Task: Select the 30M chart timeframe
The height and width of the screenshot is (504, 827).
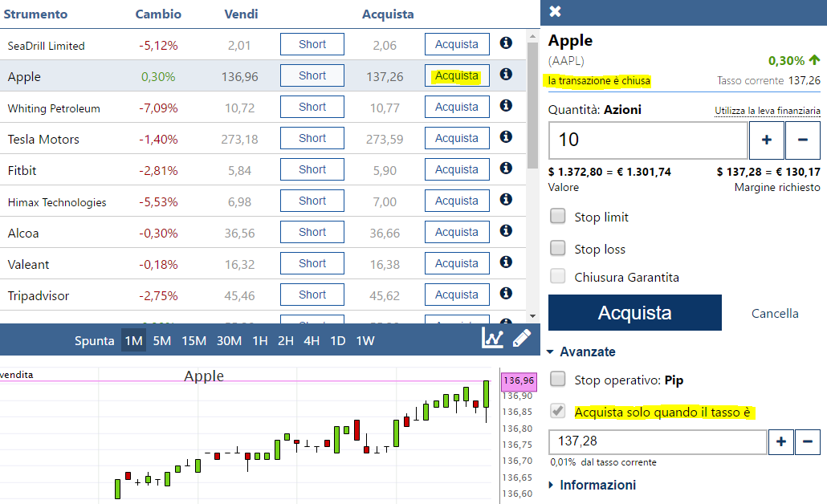Action: [x=229, y=341]
